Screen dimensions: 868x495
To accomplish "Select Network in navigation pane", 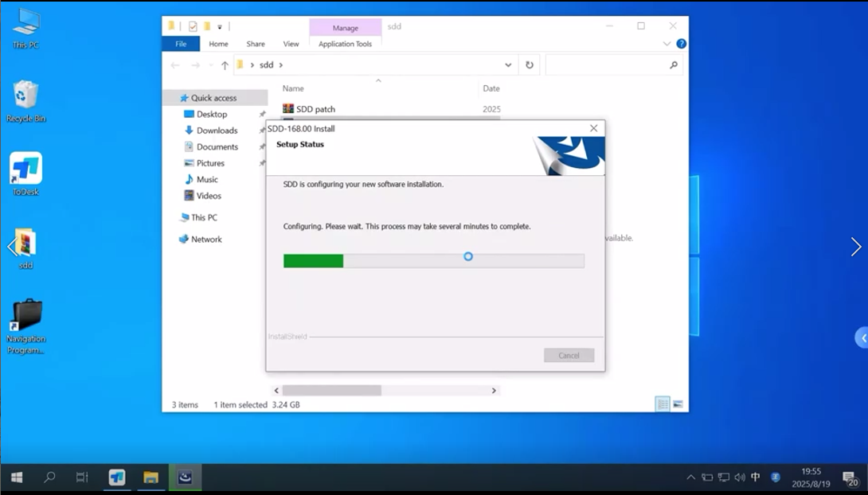I will 206,239.
